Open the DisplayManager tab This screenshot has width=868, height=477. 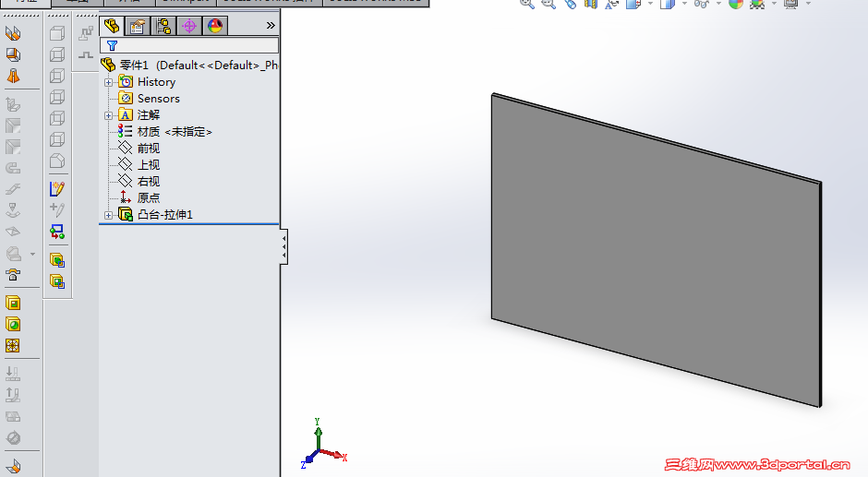coord(215,26)
